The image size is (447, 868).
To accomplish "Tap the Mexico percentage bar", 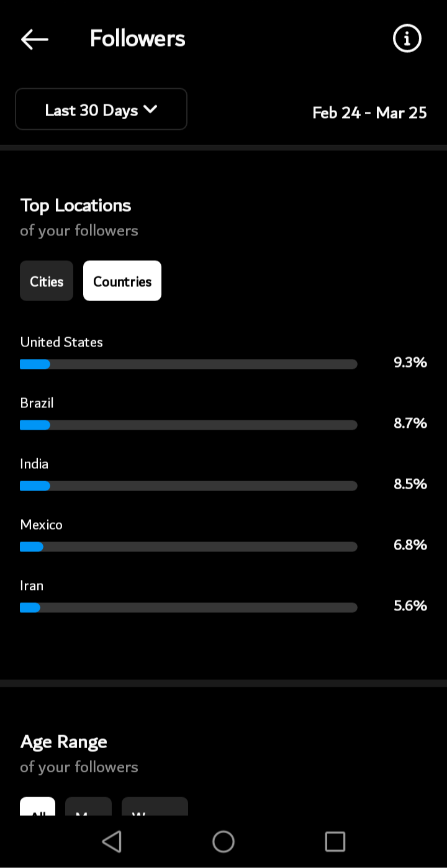I will tap(189, 547).
